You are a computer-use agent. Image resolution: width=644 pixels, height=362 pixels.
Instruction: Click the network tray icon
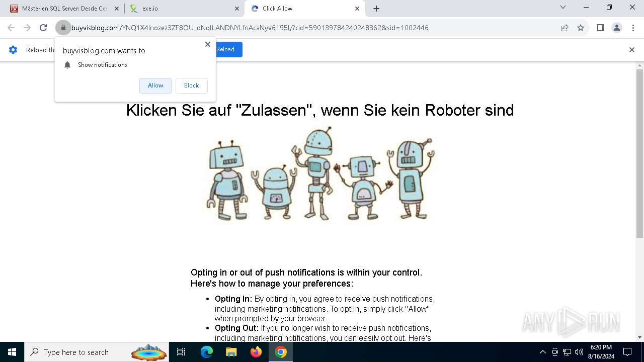pyautogui.click(x=567, y=352)
